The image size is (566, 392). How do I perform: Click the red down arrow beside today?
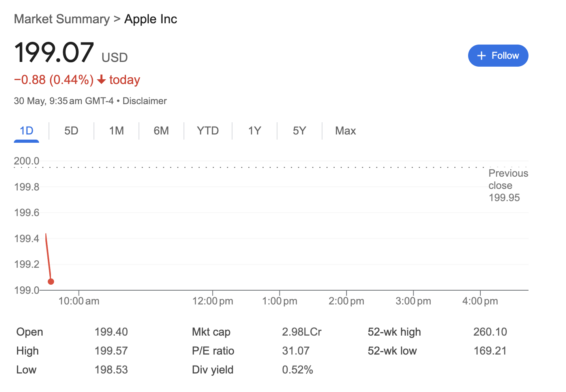pos(101,80)
